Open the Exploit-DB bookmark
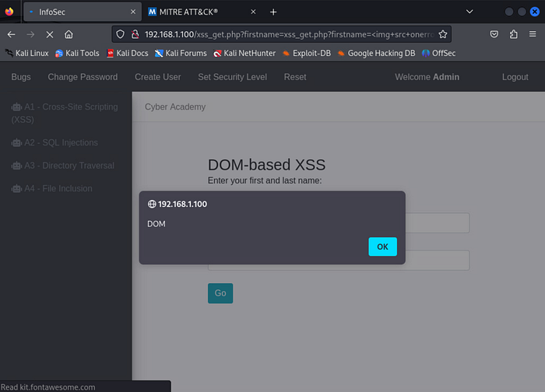This screenshot has width=545, height=392. tap(307, 53)
